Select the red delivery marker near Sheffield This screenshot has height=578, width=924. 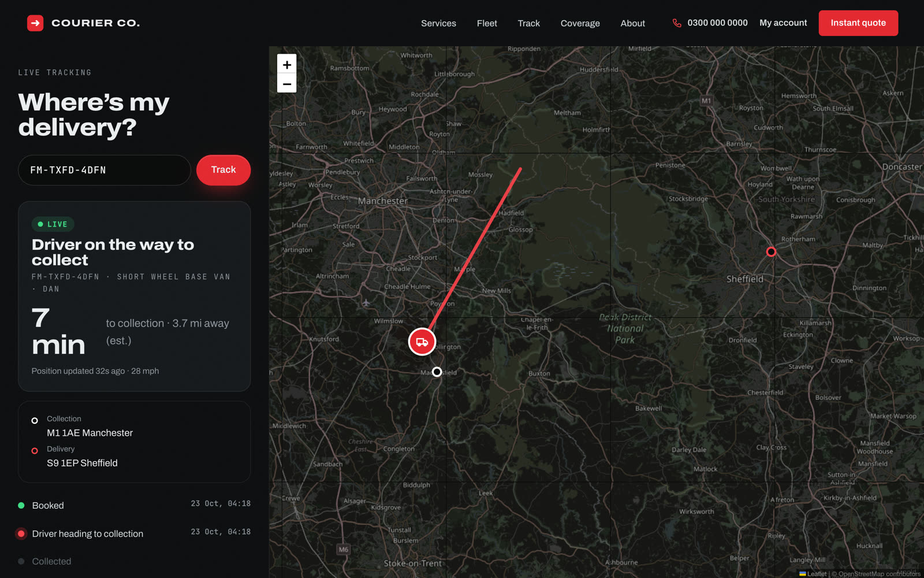[771, 251]
